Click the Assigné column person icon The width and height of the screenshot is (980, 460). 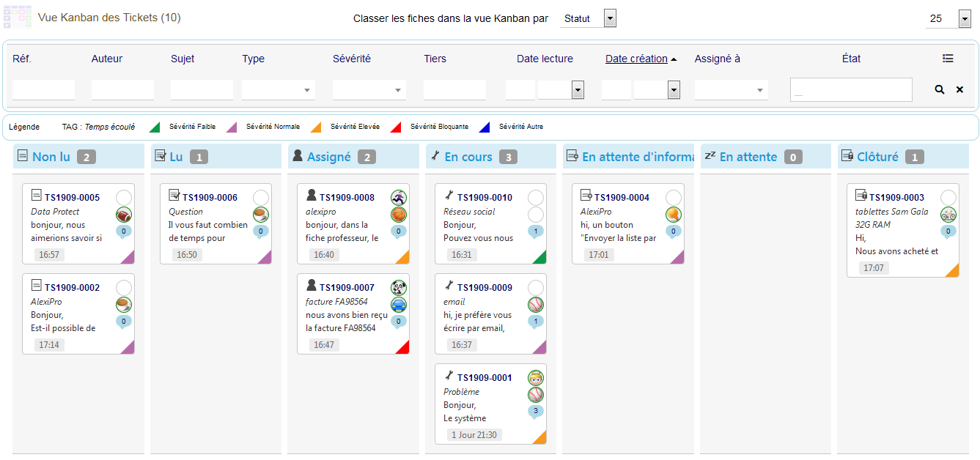(298, 156)
